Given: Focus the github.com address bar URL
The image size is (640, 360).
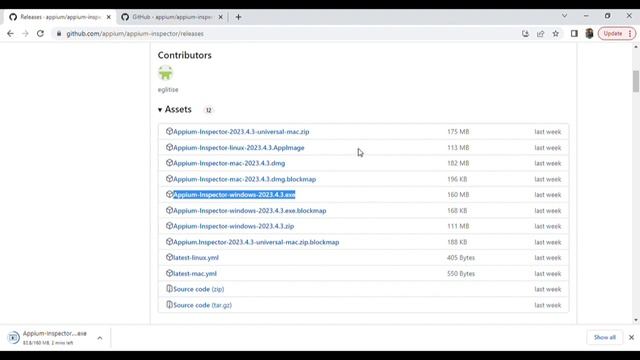Looking at the screenshot, I should pyautogui.click(x=135, y=34).
